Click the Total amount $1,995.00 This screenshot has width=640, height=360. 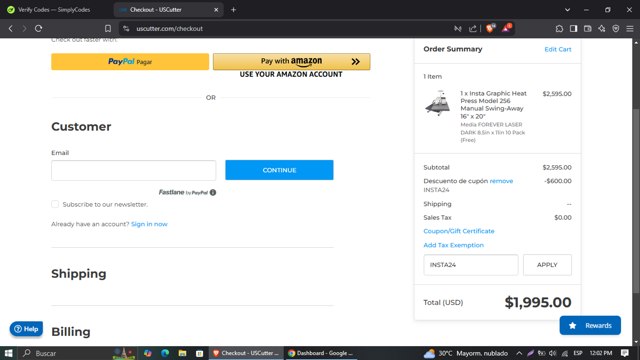(538, 302)
